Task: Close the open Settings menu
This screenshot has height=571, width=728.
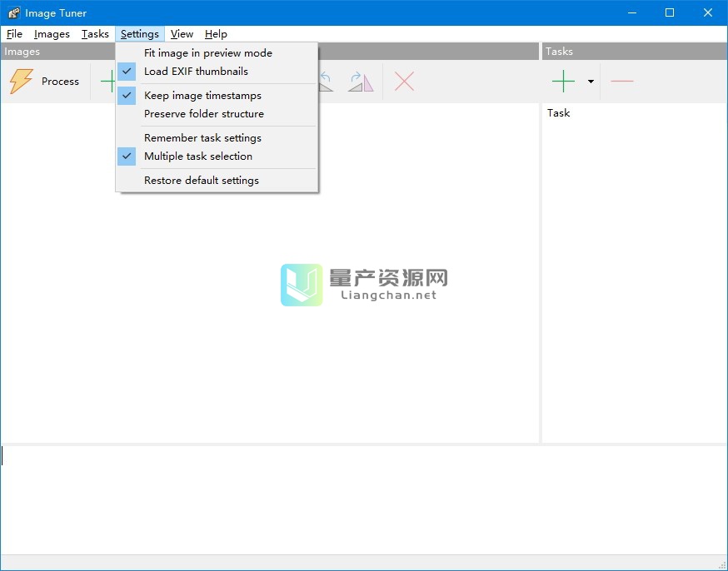Action: pyautogui.click(x=140, y=34)
